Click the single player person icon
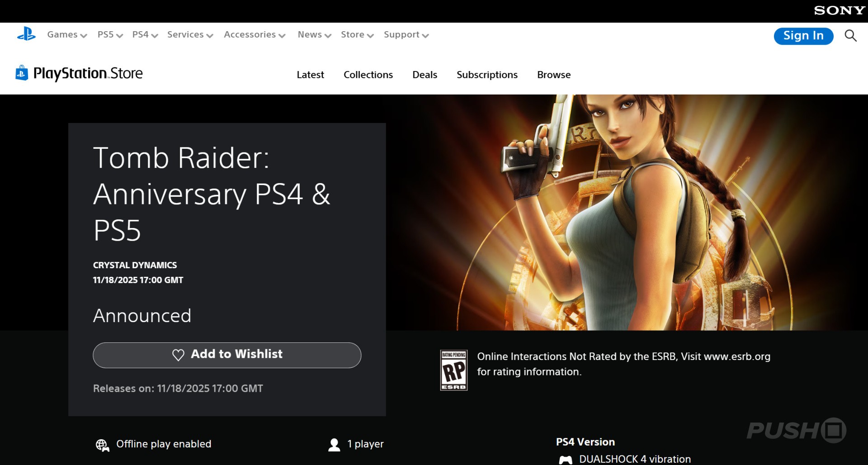 point(334,445)
